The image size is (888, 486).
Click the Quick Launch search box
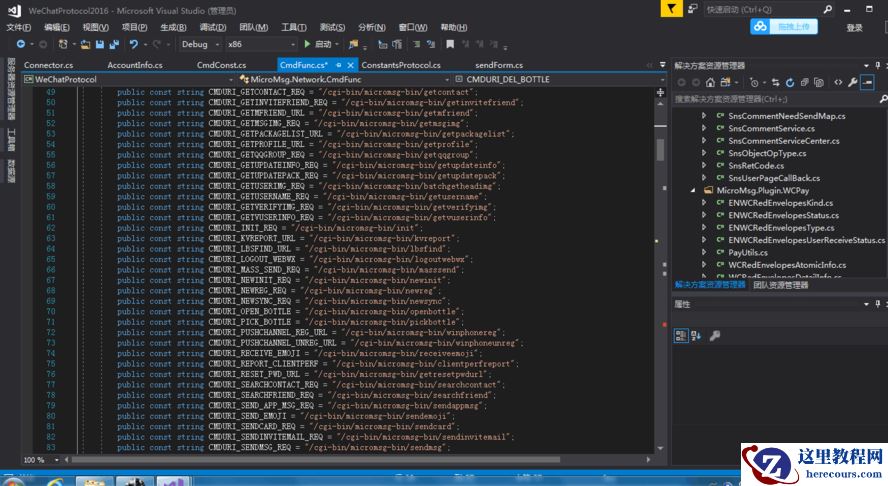[760, 8]
